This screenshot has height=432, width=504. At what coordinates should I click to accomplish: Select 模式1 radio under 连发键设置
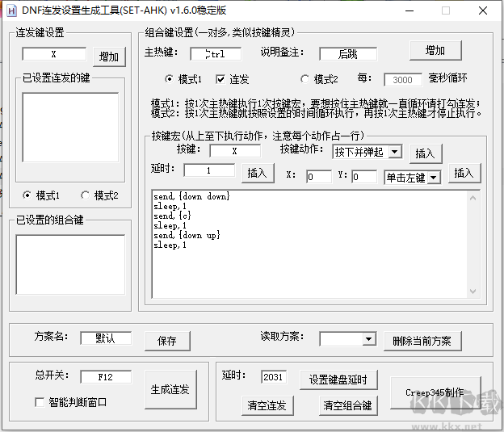[27, 195]
